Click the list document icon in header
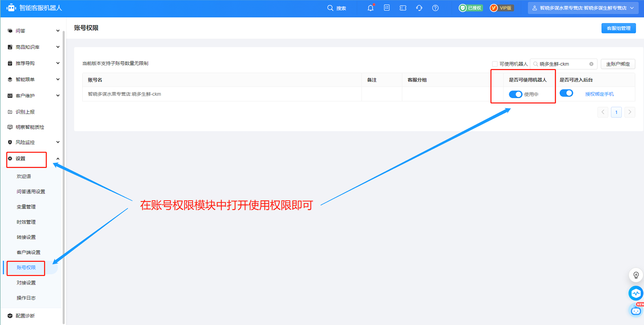This screenshot has width=644, height=325. 387,8
